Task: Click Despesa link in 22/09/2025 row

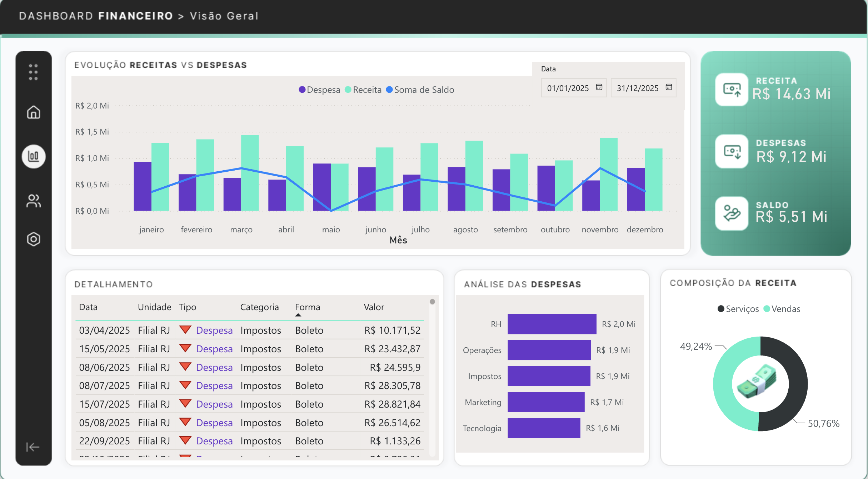Action: click(x=214, y=441)
